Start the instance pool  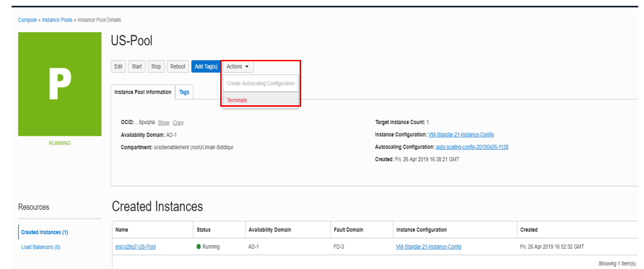coord(136,66)
